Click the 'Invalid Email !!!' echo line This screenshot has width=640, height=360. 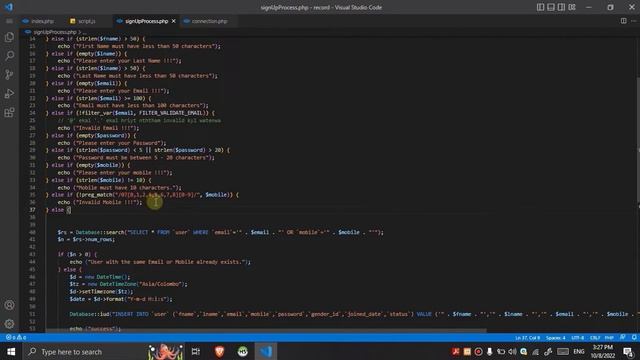[x=98, y=128]
